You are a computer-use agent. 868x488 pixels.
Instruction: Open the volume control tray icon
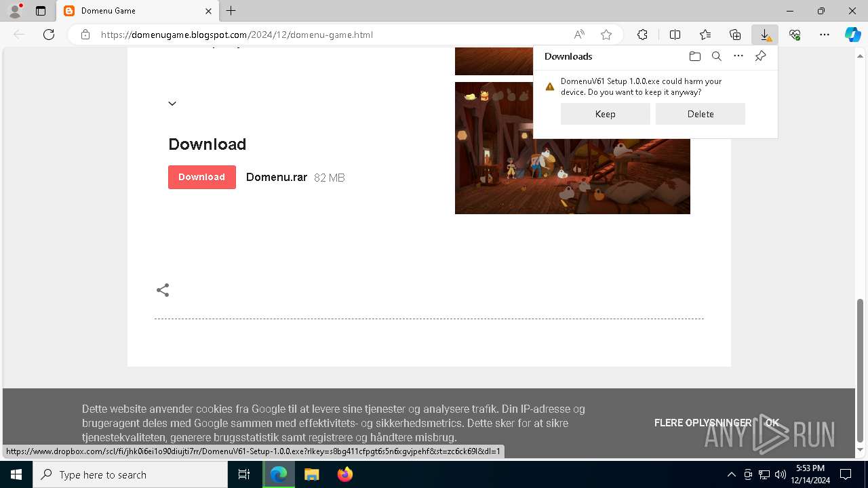[780, 474]
